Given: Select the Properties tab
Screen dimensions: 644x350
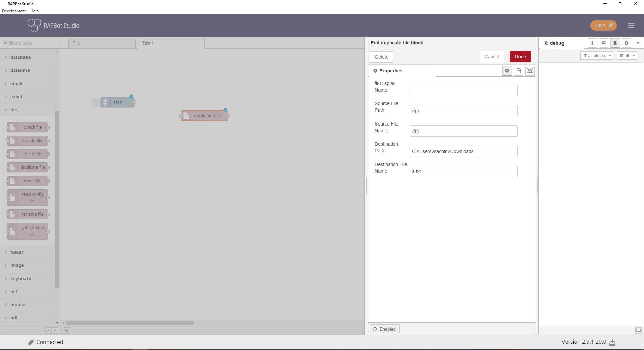Looking at the screenshot, I should [x=402, y=71].
